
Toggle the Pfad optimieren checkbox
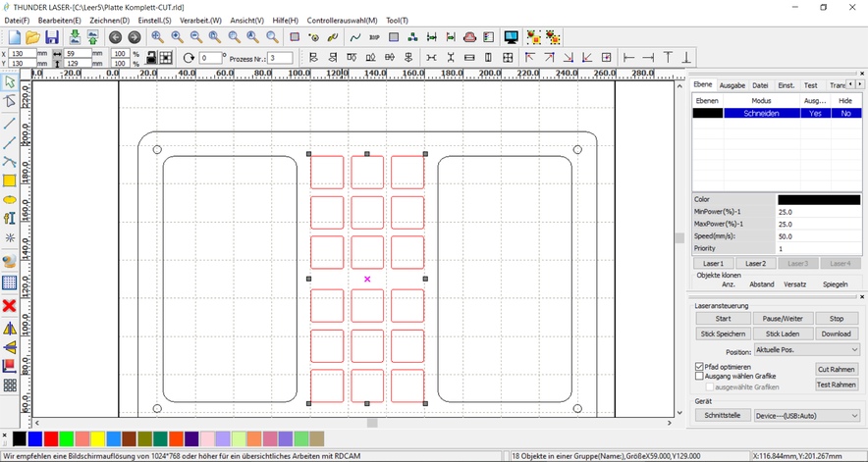pyautogui.click(x=699, y=367)
